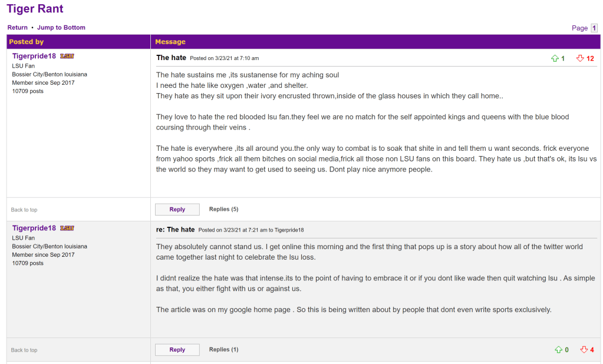603x364 pixels.
Task: Go to page 1 of thread
Action: click(594, 28)
